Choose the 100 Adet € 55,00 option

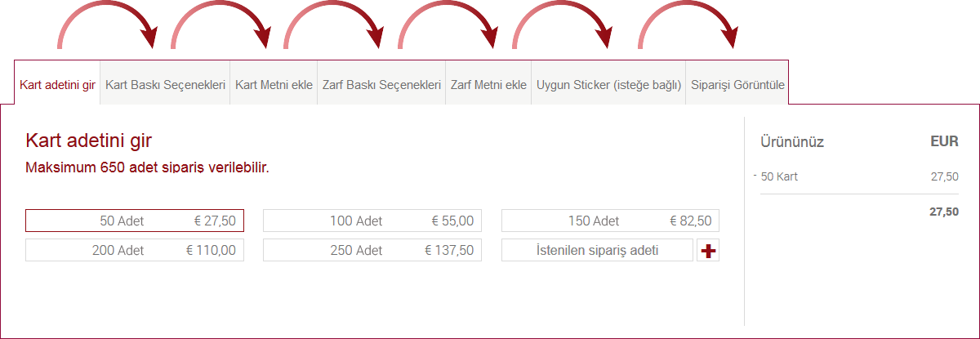tap(372, 221)
